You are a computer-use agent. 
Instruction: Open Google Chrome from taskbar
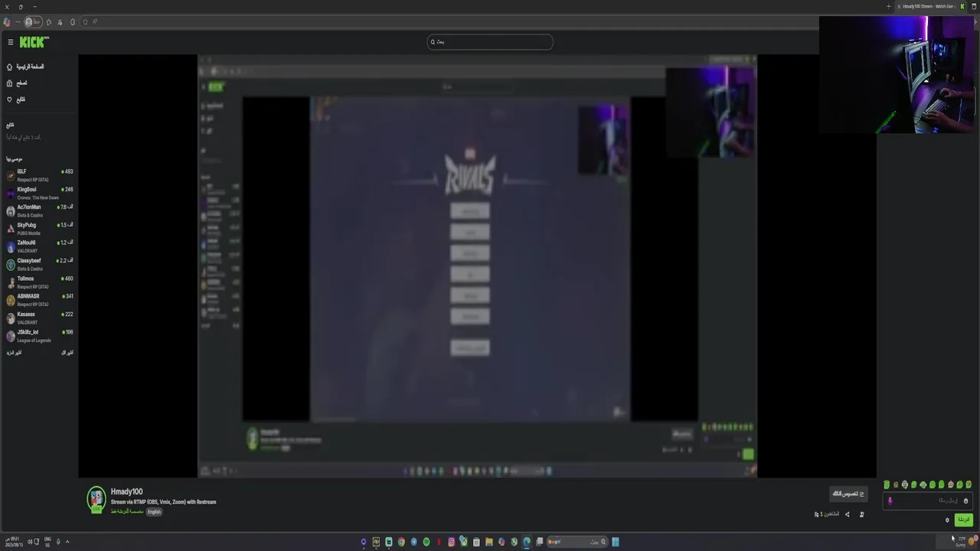[401, 542]
